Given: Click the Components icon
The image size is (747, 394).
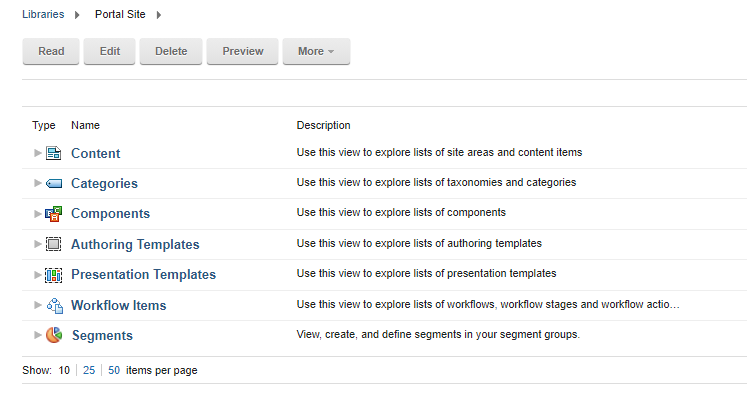Looking at the screenshot, I should pyautogui.click(x=53, y=214).
